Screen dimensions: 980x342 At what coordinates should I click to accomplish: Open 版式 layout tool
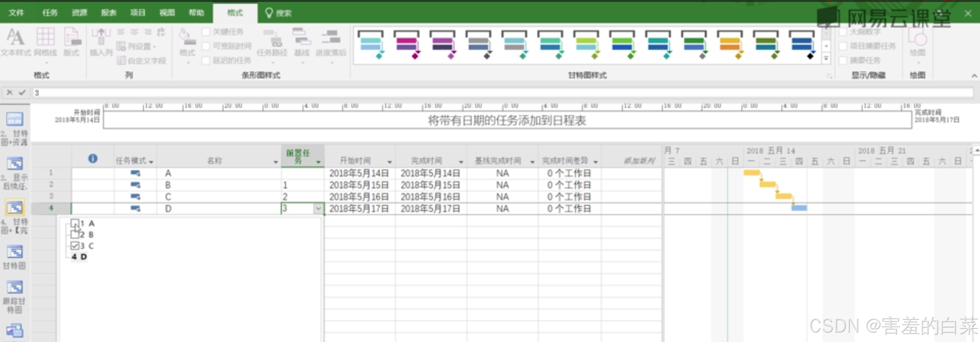pos(72,42)
